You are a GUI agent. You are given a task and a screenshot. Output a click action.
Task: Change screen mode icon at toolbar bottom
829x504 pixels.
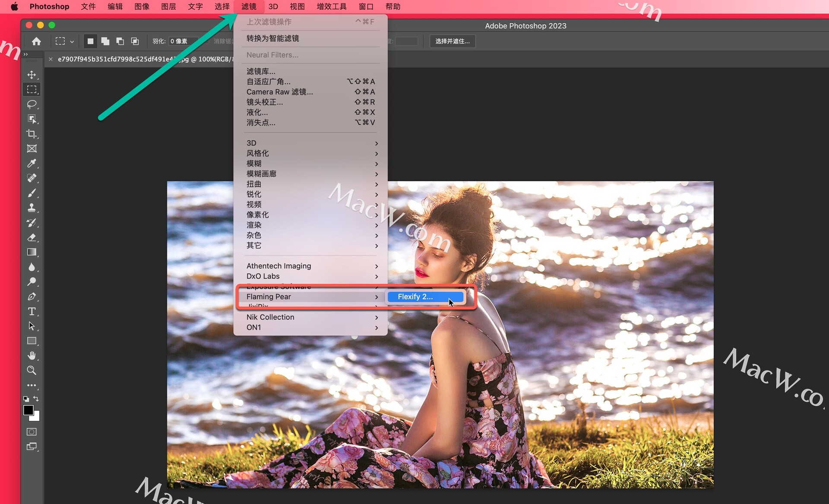[x=32, y=447]
